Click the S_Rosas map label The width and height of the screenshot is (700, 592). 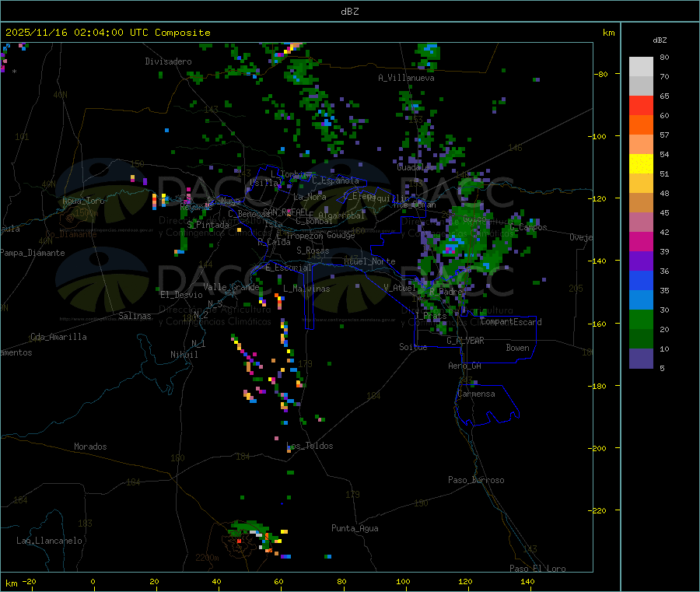[313, 250]
